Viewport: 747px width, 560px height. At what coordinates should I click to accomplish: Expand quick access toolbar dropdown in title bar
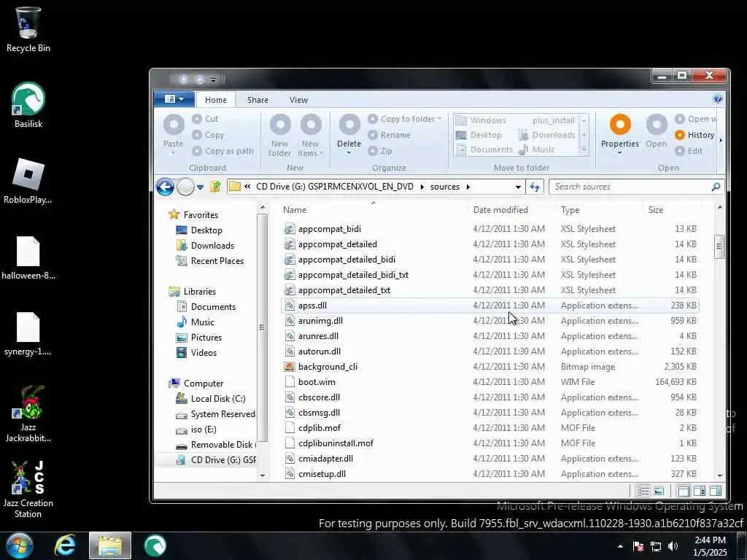click(x=213, y=79)
